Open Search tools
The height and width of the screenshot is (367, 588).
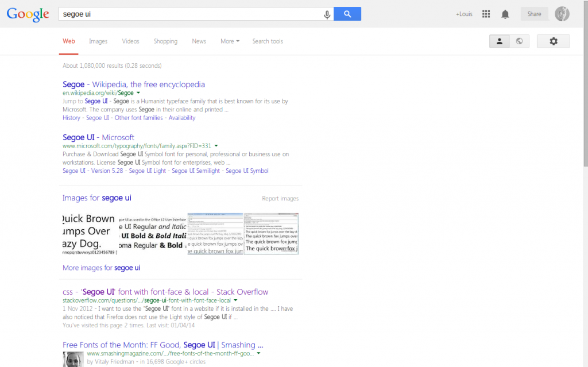click(x=268, y=41)
